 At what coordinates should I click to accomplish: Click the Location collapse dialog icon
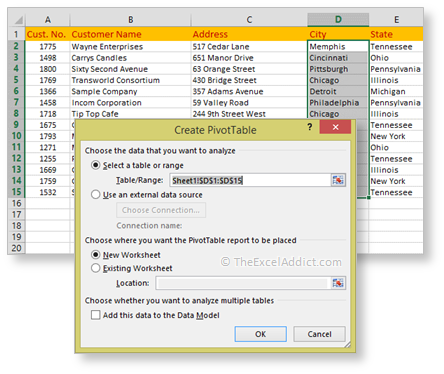pyautogui.click(x=338, y=283)
